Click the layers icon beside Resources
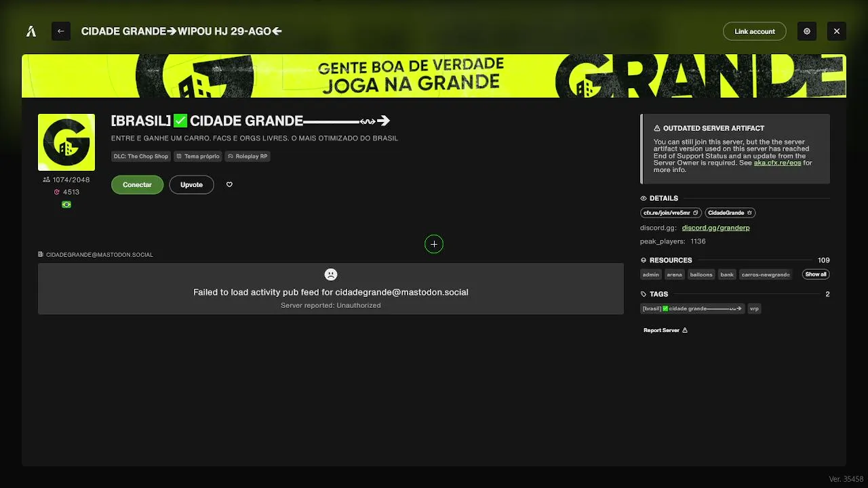The width and height of the screenshot is (868, 488). tap(644, 260)
